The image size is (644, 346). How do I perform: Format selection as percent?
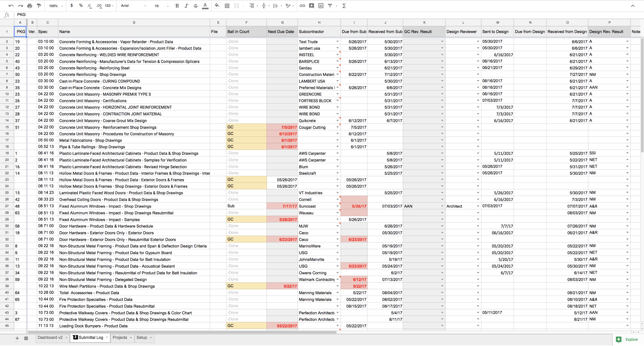[x=81, y=6]
